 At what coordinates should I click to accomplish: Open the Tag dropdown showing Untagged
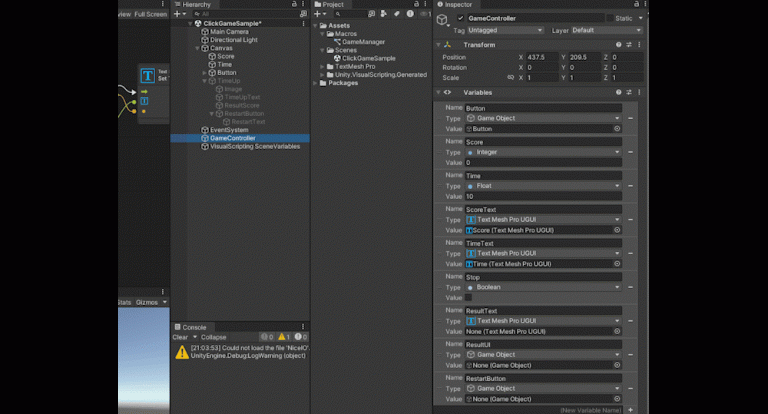[x=505, y=30]
